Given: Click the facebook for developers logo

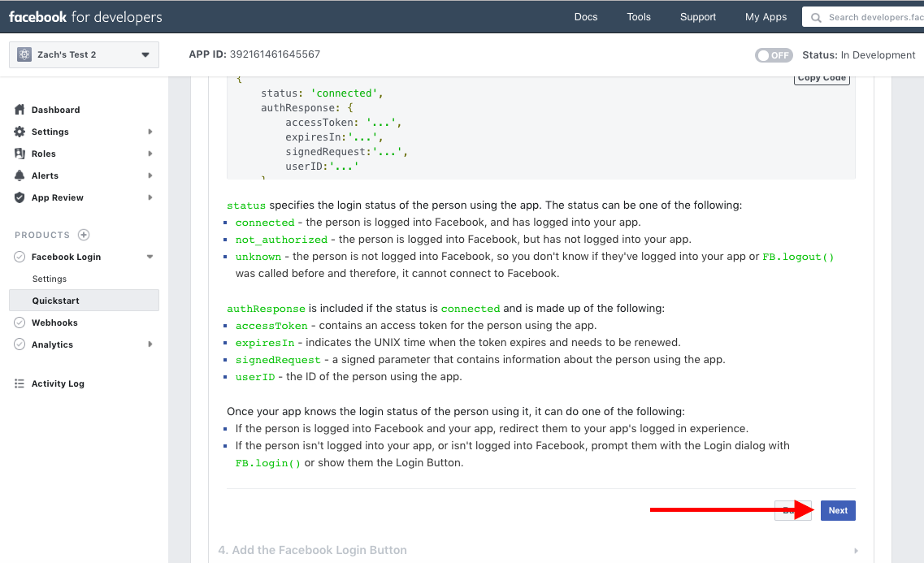Looking at the screenshot, I should (x=85, y=17).
